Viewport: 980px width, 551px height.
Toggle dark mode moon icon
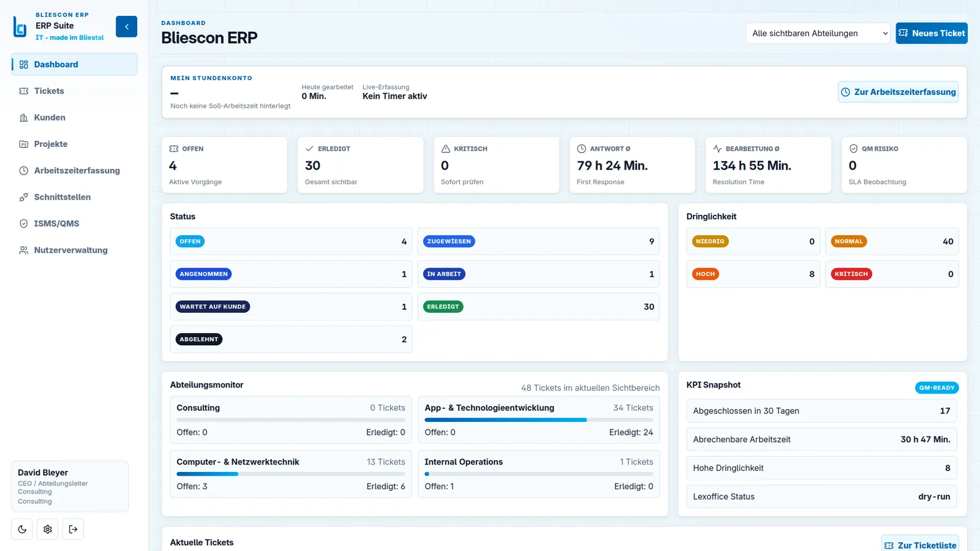22,529
